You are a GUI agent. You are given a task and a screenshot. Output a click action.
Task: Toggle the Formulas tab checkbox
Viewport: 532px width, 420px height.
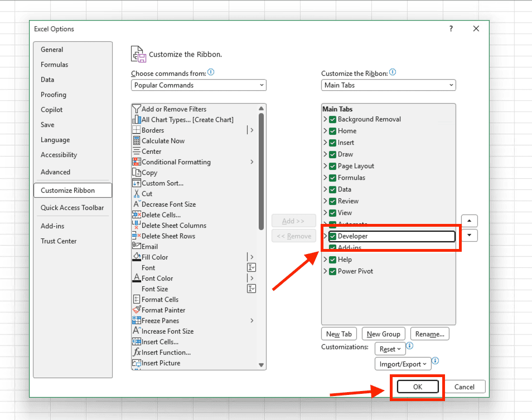point(333,178)
